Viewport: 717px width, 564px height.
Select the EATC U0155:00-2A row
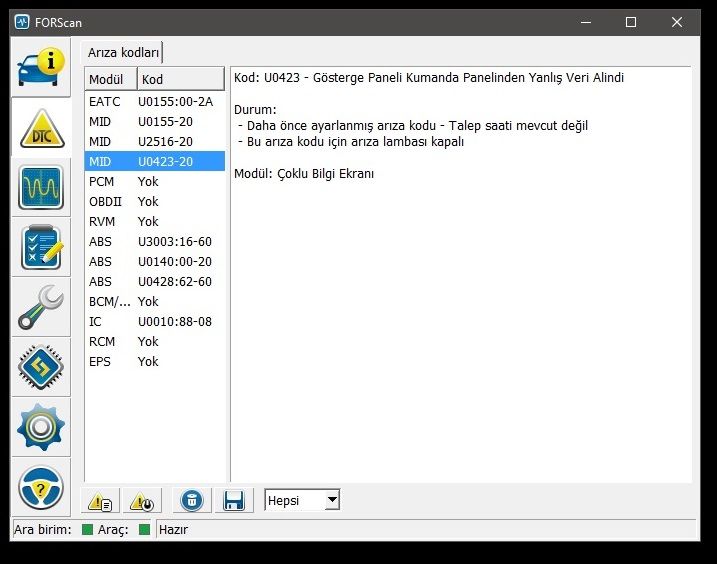tap(155, 102)
